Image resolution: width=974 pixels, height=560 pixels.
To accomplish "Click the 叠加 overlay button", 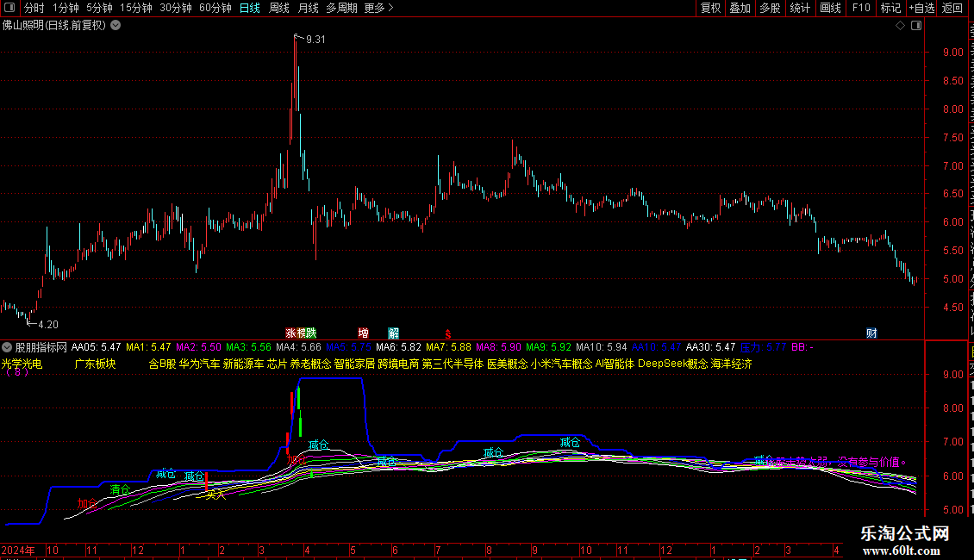I will tap(740, 8).
